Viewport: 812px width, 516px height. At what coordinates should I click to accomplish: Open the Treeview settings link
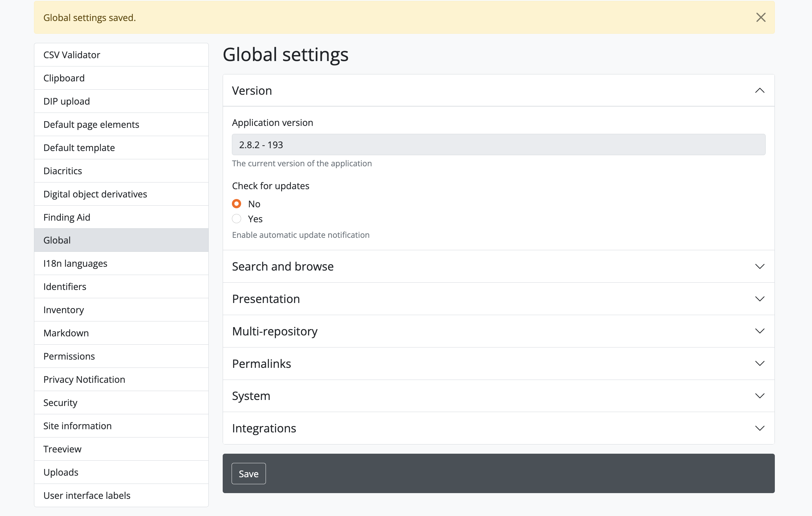point(62,449)
